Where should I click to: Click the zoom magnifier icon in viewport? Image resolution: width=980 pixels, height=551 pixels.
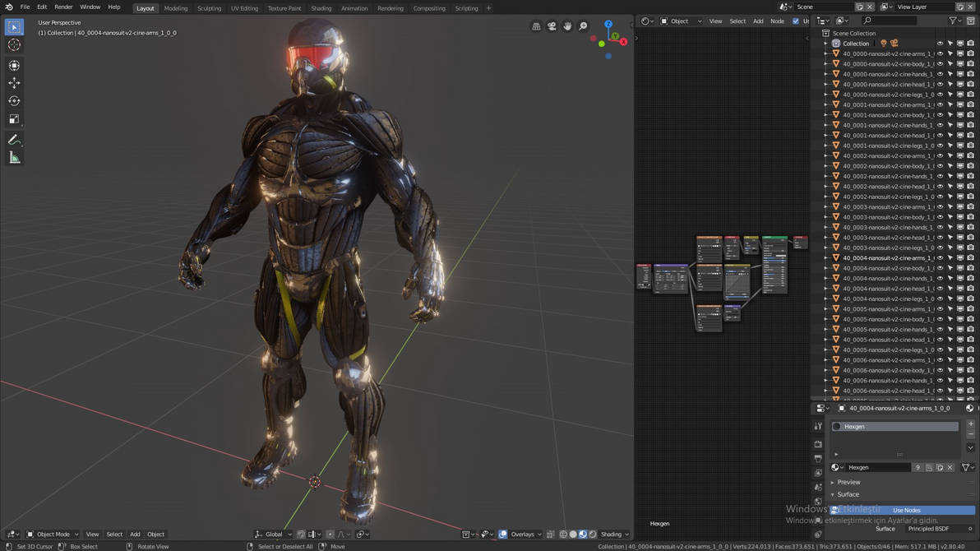click(x=583, y=26)
